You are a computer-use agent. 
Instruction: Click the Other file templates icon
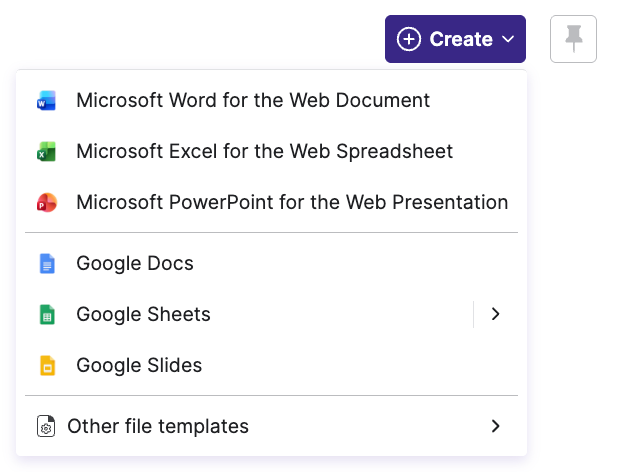pos(46,426)
